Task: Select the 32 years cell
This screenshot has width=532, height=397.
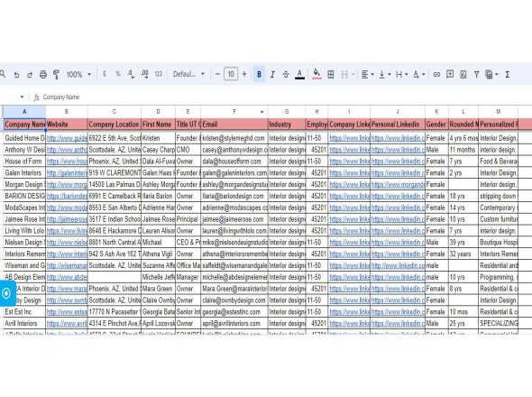Action: pos(463,254)
